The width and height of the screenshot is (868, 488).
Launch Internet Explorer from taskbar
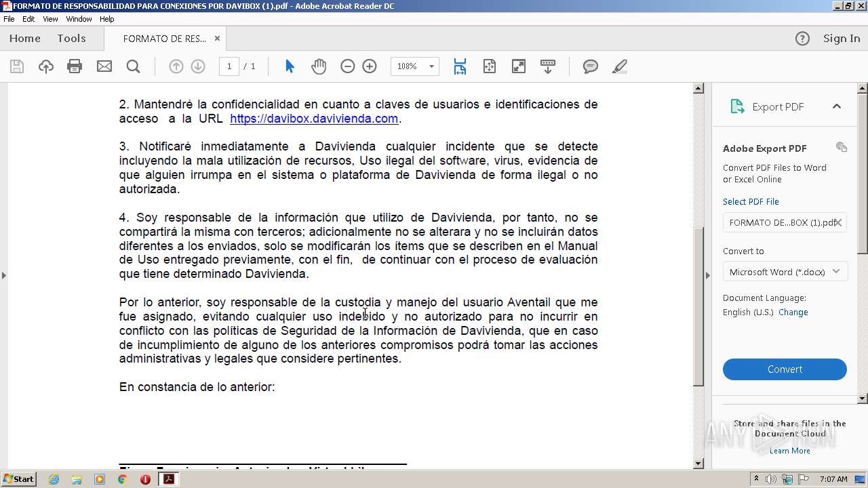pos(54,479)
